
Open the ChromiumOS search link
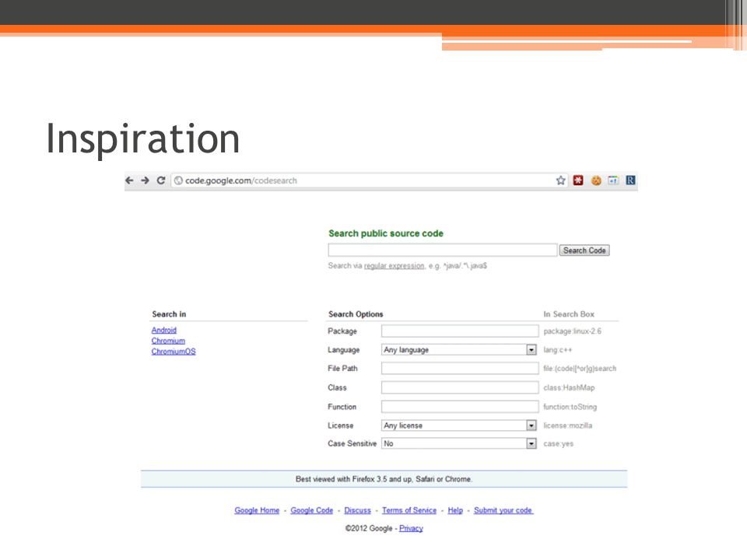point(174,352)
